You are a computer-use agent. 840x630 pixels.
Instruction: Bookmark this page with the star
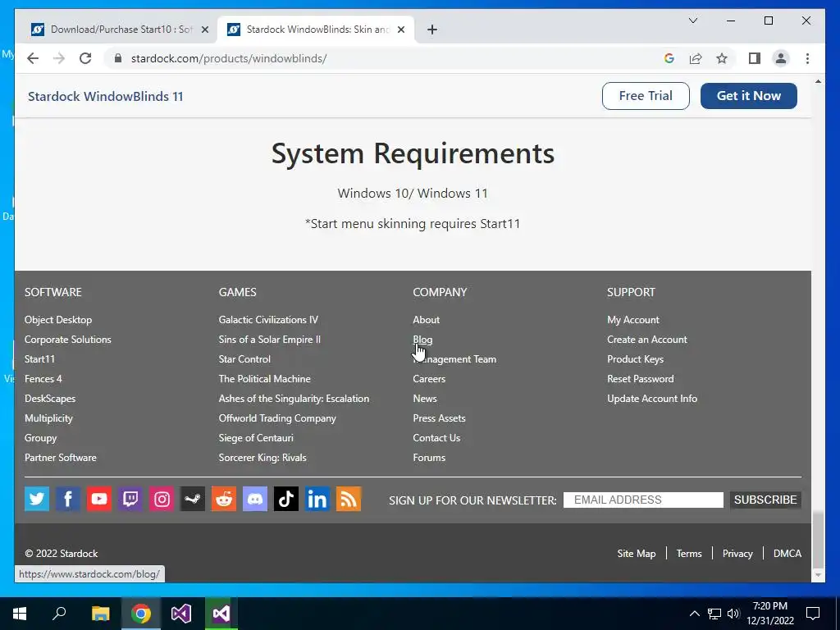point(722,58)
